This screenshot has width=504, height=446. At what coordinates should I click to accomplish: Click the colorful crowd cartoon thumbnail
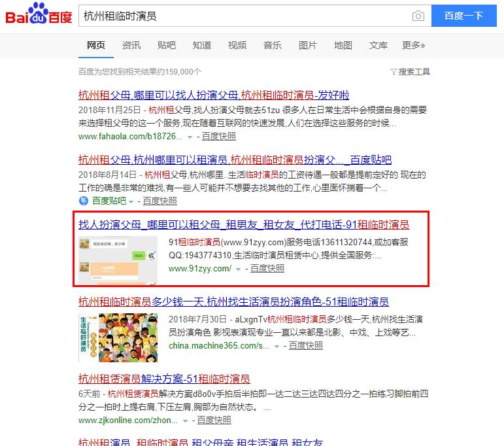click(118, 337)
